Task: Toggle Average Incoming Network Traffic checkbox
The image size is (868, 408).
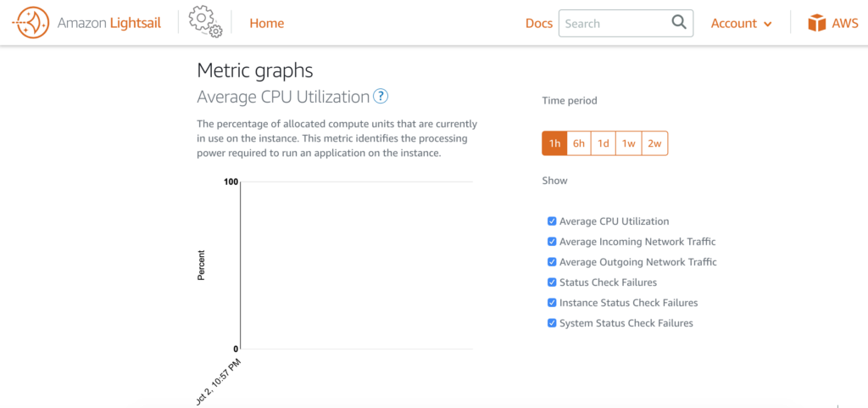Action: (x=552, y=242)
